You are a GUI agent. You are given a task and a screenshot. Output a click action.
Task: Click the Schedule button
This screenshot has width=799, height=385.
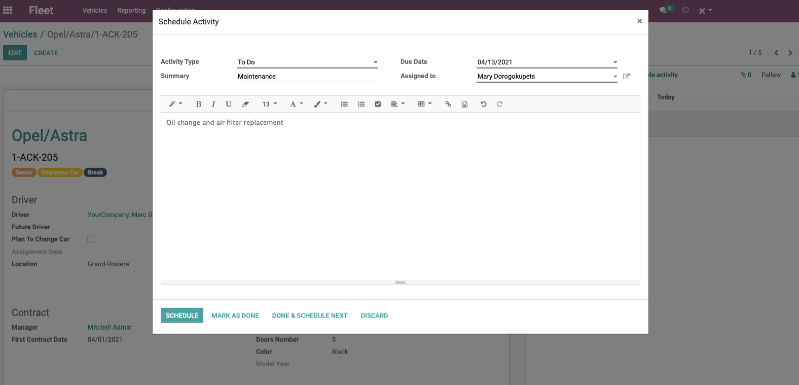(182, 316)
